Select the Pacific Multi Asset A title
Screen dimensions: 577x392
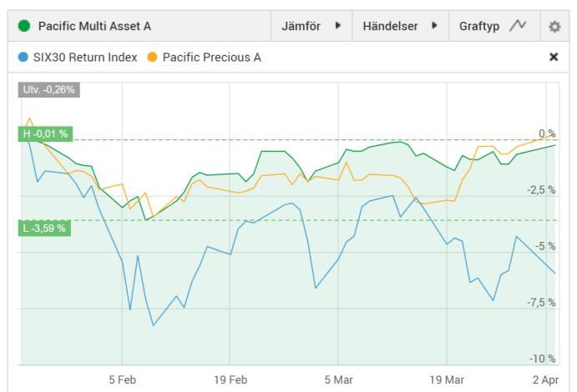94,26
